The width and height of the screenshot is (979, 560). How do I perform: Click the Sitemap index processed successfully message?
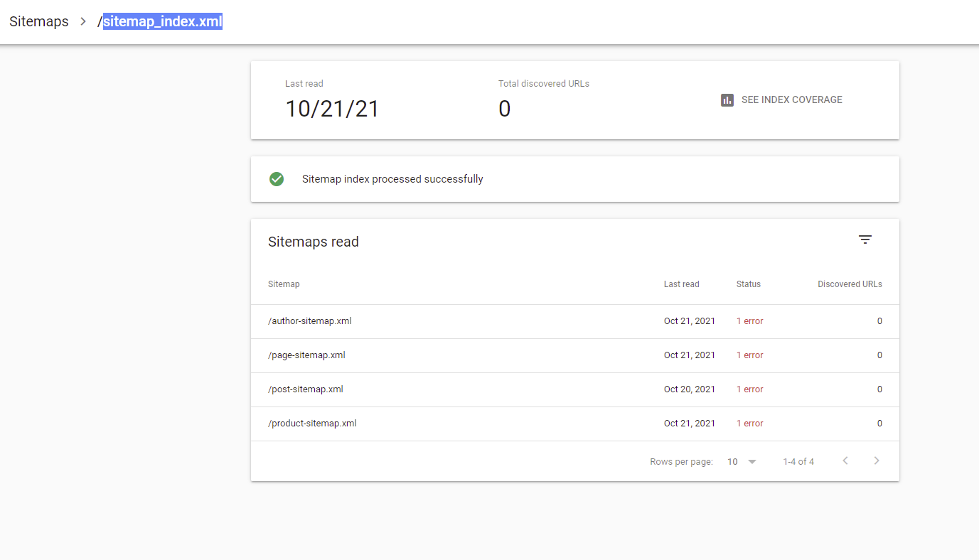(392, 179)
